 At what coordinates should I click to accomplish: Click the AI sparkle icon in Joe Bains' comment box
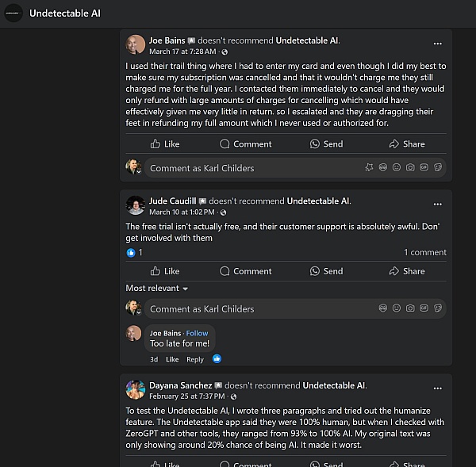tap(369, 167)
